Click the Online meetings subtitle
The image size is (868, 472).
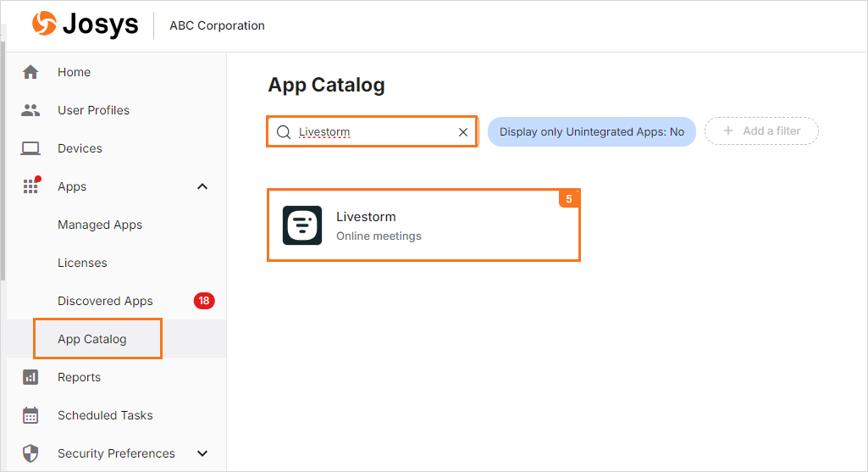(x=379, y=236)
